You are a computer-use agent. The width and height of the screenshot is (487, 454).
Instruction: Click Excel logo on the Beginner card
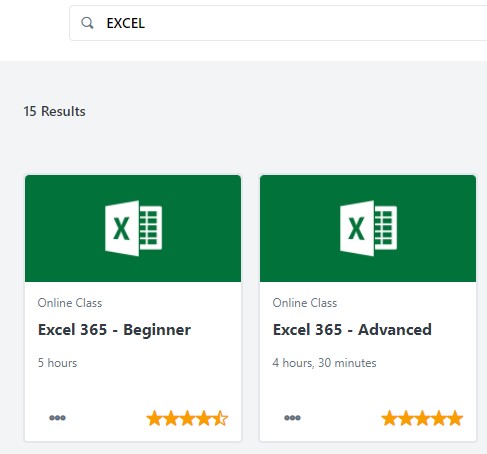[133, 228]
